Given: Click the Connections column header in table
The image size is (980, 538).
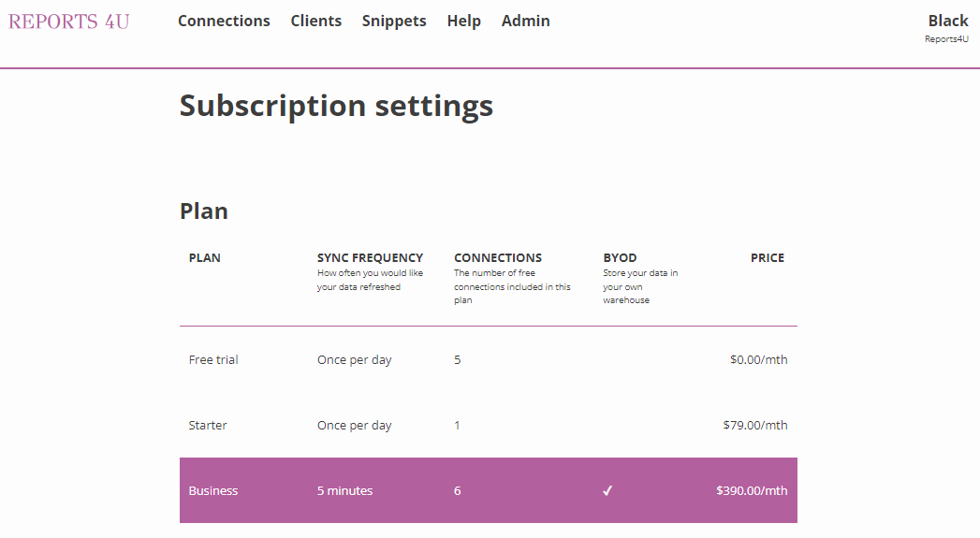Looking at the screenshot, I should 498,257.
